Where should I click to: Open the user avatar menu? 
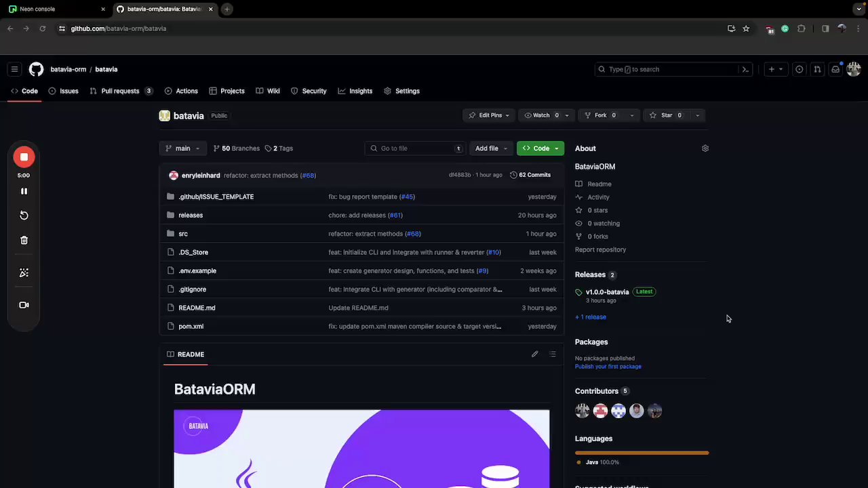(854, 69)
